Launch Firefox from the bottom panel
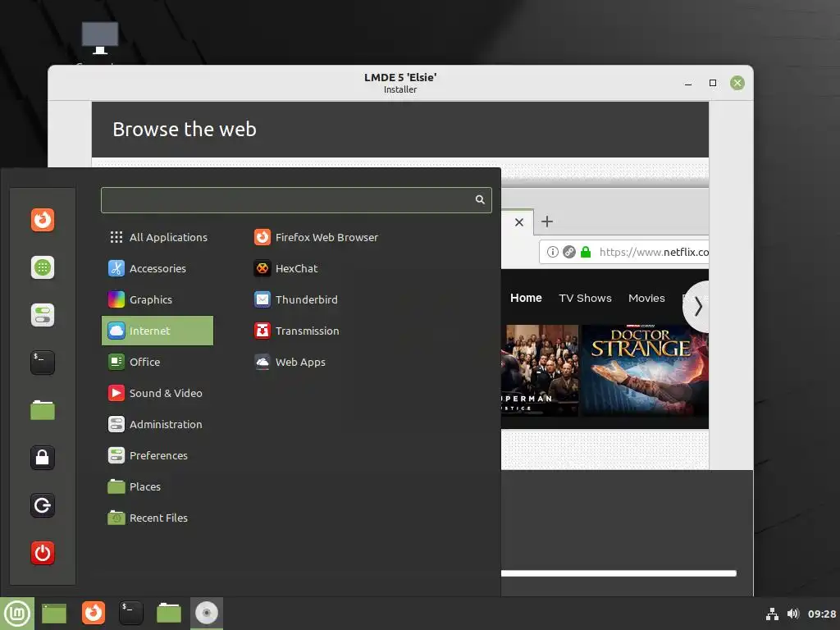This screenshot has height=630, width=840. coord(94,614)
